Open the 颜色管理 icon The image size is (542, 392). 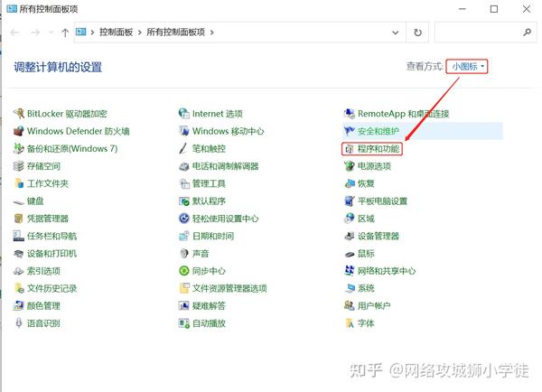[x=18, y=306]
